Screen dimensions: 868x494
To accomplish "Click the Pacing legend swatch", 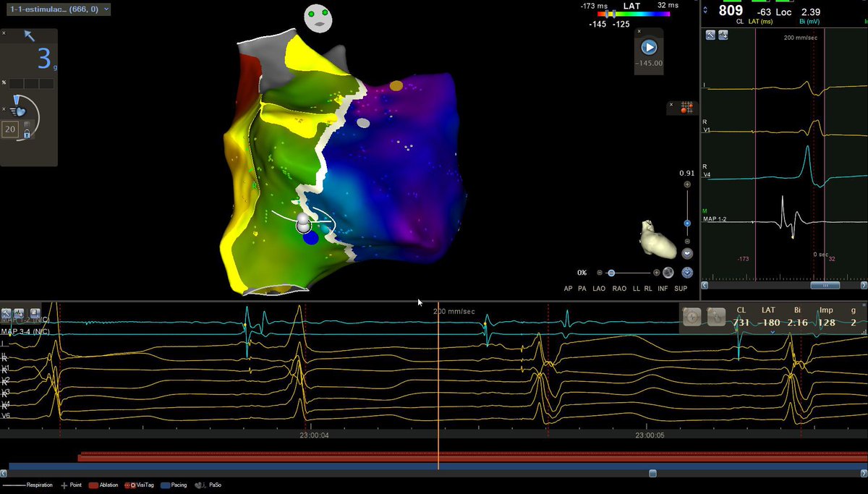I will coord(165,485).
